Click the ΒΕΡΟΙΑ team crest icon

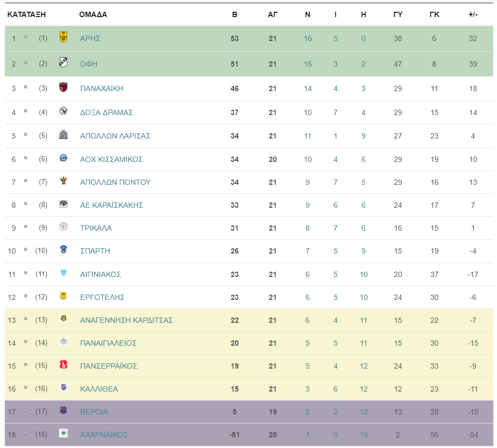coord(63,410)
